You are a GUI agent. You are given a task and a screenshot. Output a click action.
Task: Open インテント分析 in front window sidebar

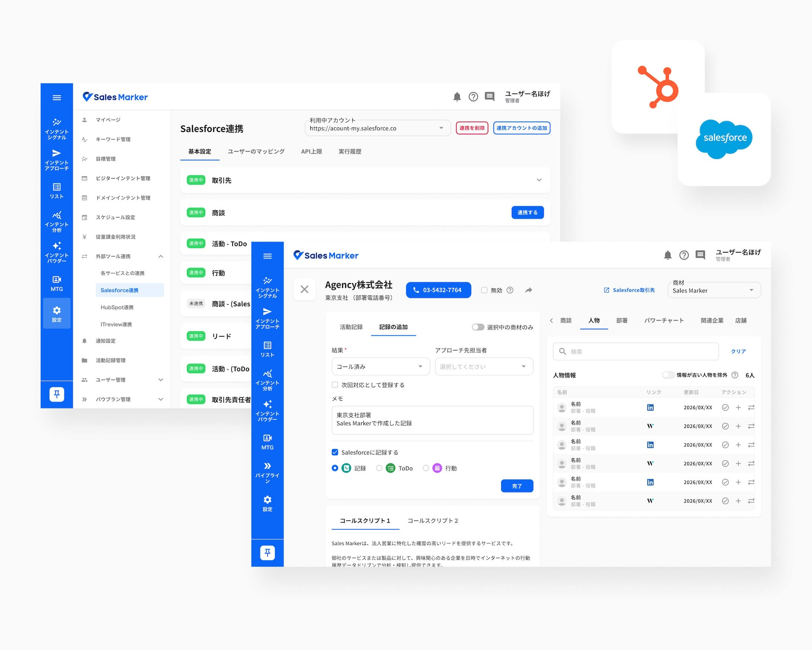coord(267,380)
